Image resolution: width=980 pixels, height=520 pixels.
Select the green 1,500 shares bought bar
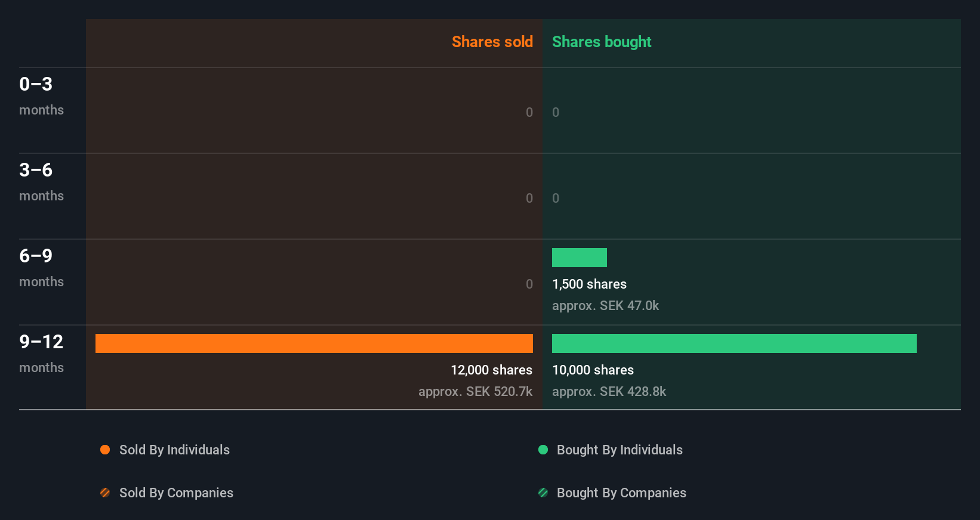coord(580,258)
